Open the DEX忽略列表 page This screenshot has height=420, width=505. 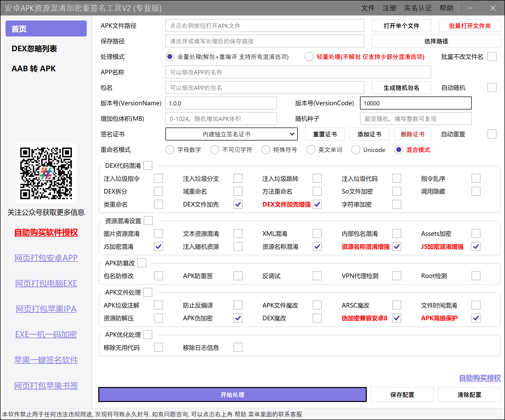pyautogui.click(x=34, y=48)
